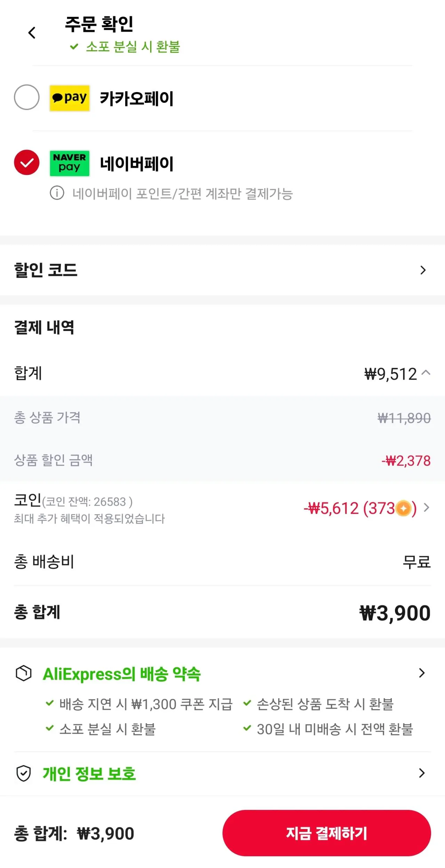Select the checked 네이버페이 radio button
The height and width of the screenshot is (868, 445).
[x=27, y=162]
